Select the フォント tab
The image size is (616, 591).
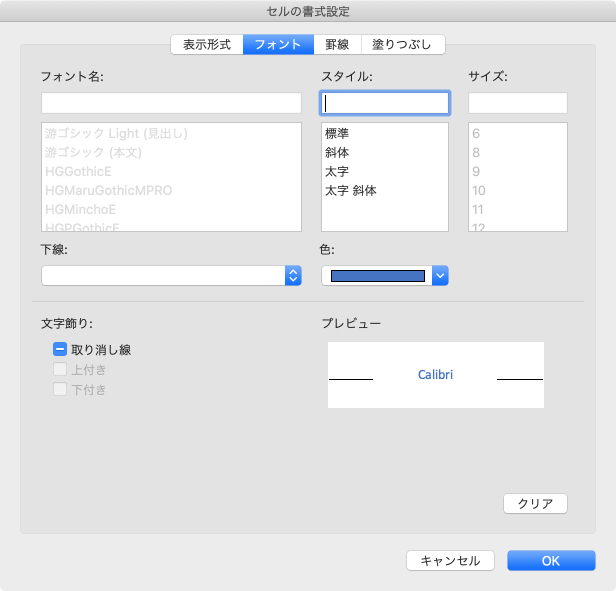(x=278, y=45)
